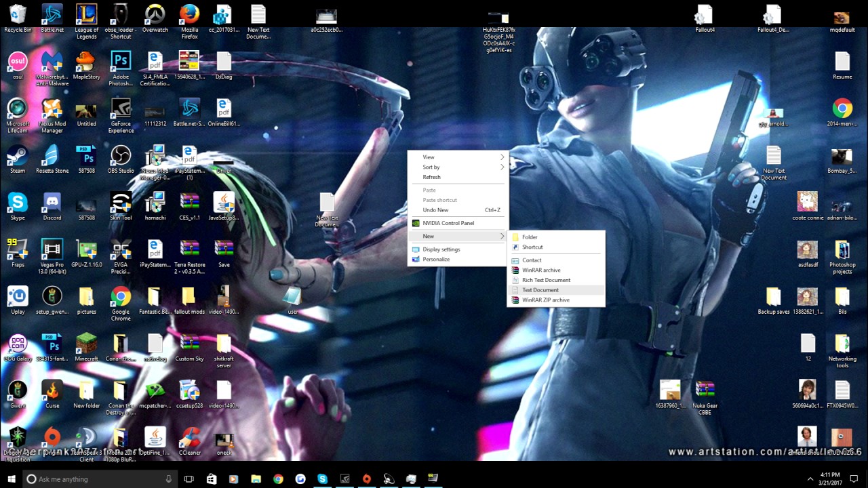This screenshot has height=488, width=868.
Task: Open the taskbar clock and date
Action: tap(830, 479)
